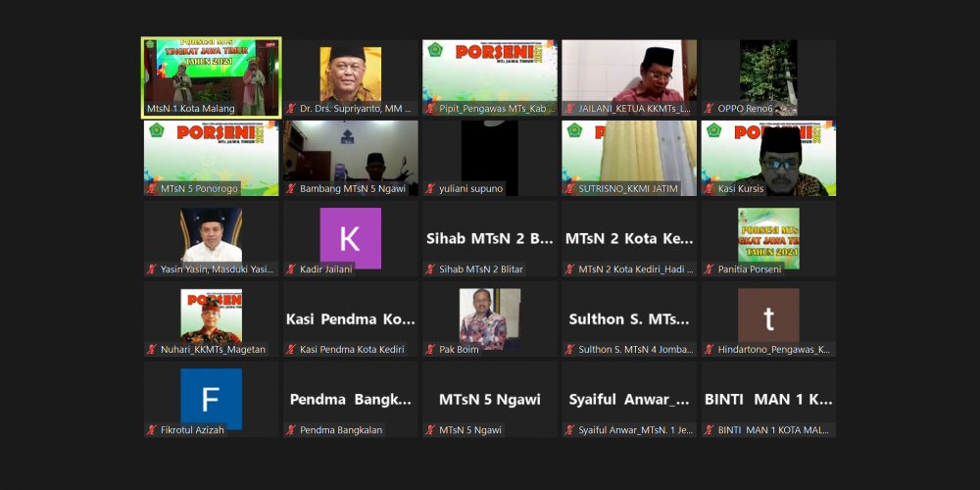
Task: Click the large 'Sihab MTsN 2 B...' name text
Action: click(490, 239)
